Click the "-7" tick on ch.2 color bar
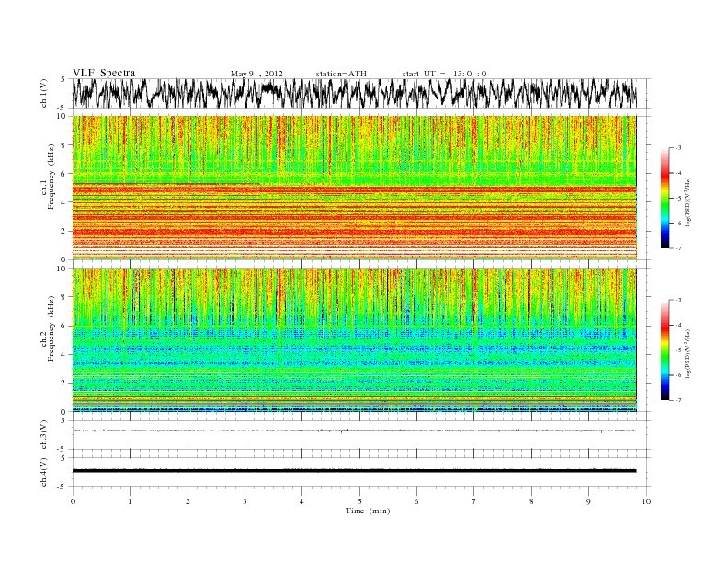Image resolution: width=728 pixels, height=563 pixels. [x=678, y=400]
